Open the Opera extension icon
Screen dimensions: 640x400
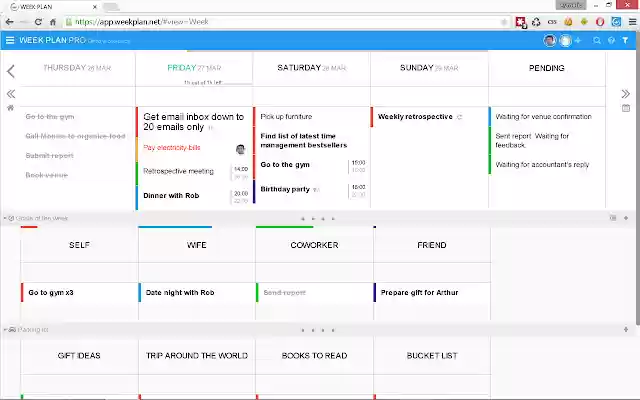pyautogui.click(x=600, y=22)
